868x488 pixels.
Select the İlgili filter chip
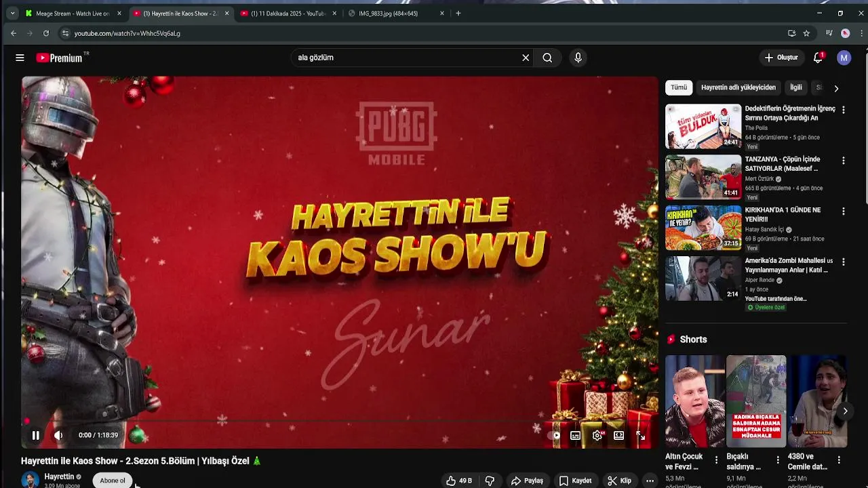[x=796, y=87]
